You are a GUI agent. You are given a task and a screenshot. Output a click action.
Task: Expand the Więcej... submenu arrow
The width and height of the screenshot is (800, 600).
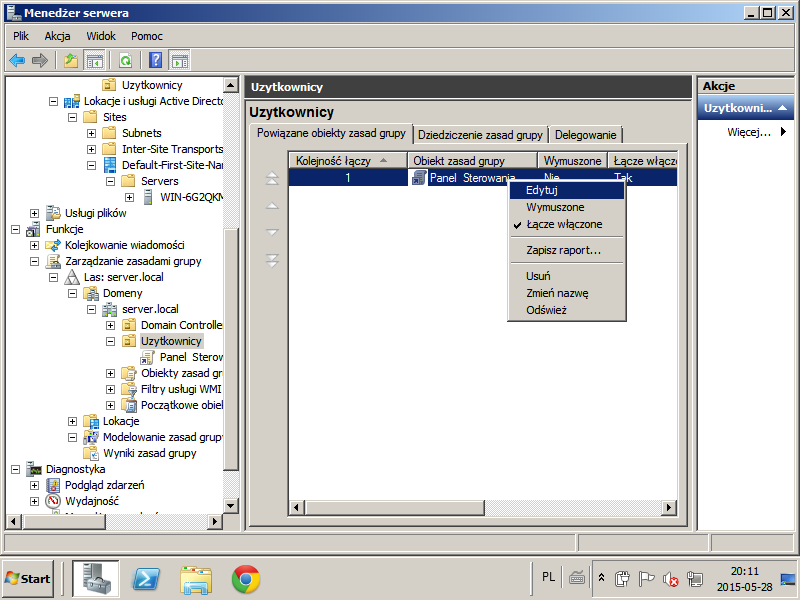click(784, 132)
